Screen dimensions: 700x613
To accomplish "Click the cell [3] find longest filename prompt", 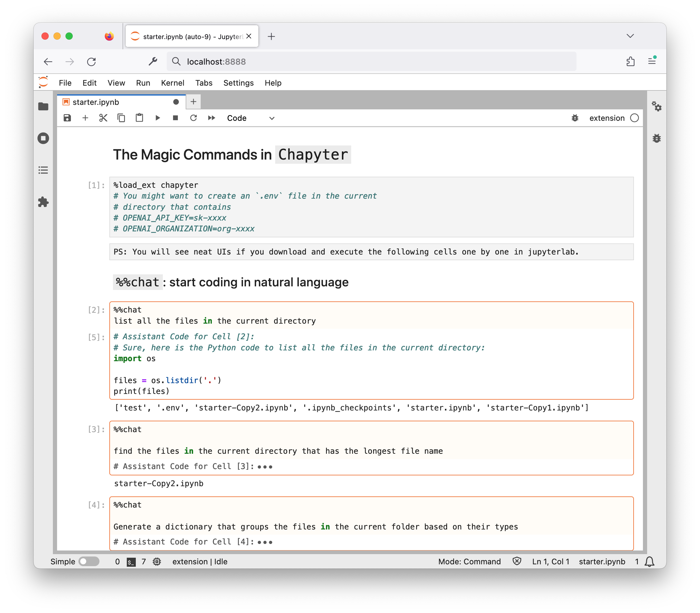I will click(x=371, y=440).
